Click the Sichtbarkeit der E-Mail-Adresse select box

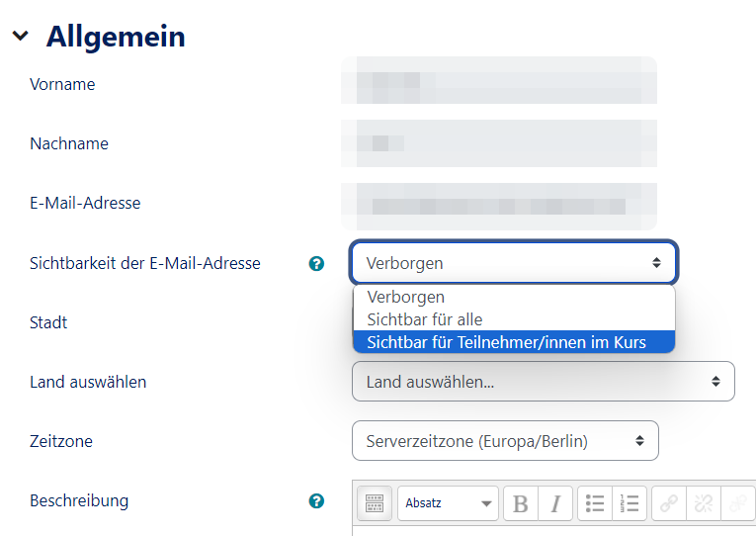point(513,263)
